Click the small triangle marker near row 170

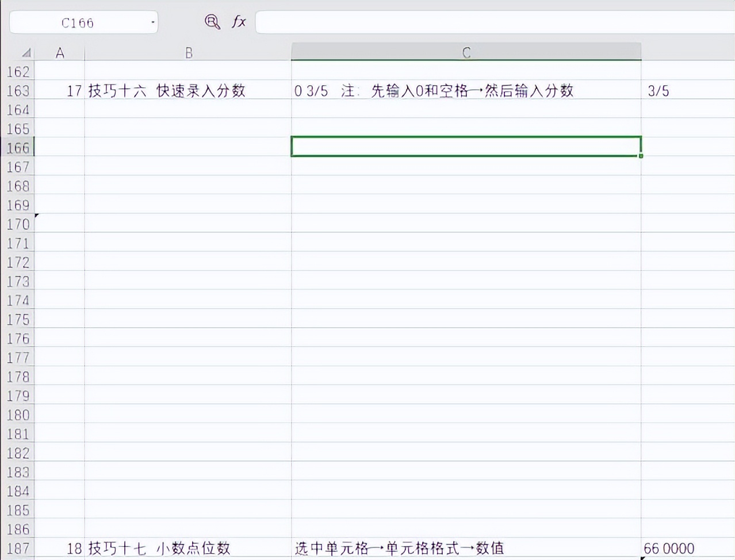(36, 214)
